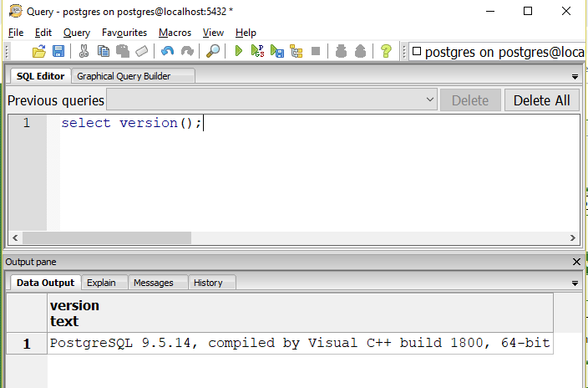Clear the edit window with eraser icon
Screen dimensions: 588x388
[x=142, y=51]
